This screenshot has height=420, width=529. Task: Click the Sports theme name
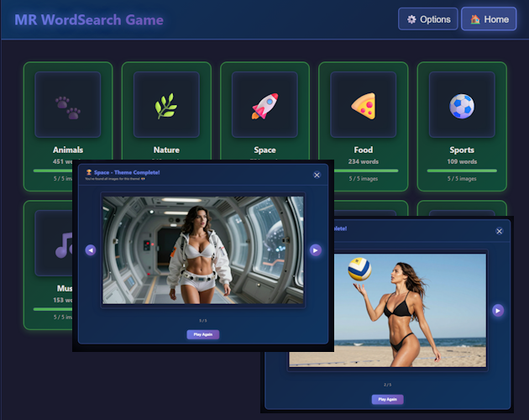tap(462, 150)
